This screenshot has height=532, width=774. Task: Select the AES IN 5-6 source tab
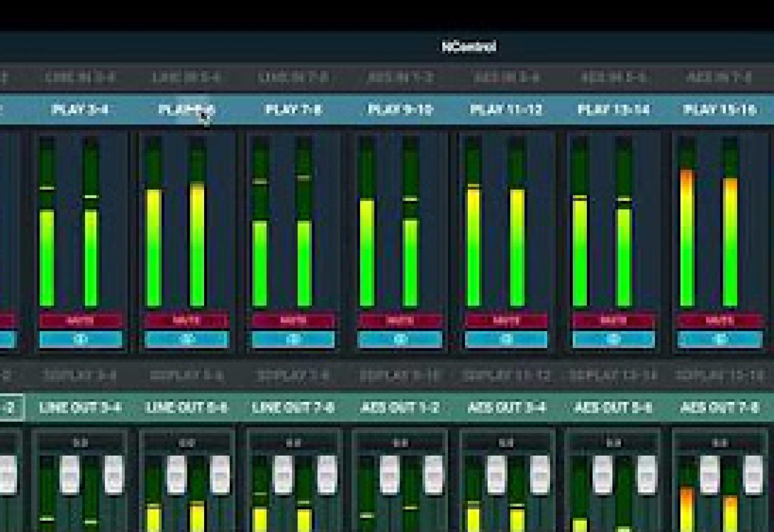(x=613, y=77)
